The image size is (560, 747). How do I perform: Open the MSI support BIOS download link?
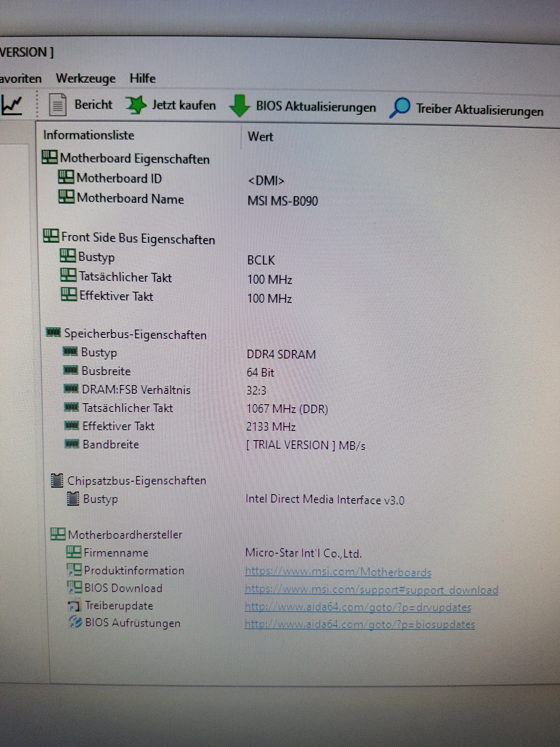371,590
